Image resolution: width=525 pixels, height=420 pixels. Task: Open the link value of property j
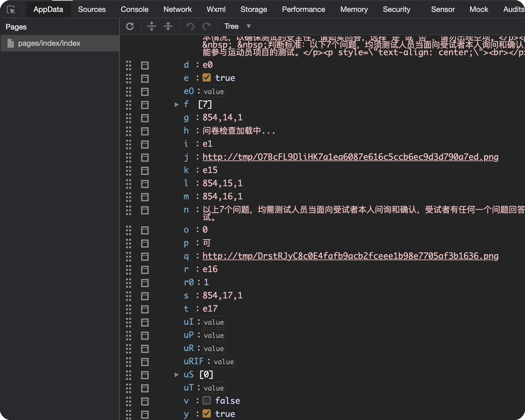[351, 157]
